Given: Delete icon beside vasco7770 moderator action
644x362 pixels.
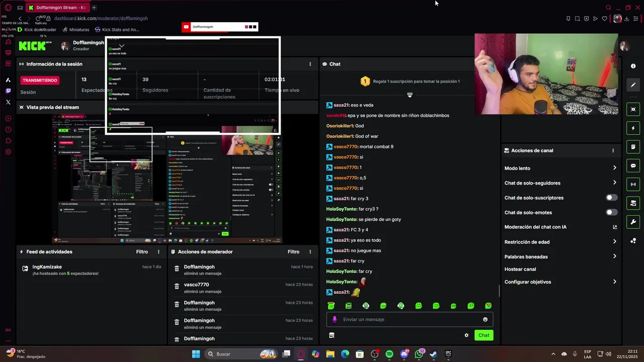Looking at the screenshot, I should [177, 287].
